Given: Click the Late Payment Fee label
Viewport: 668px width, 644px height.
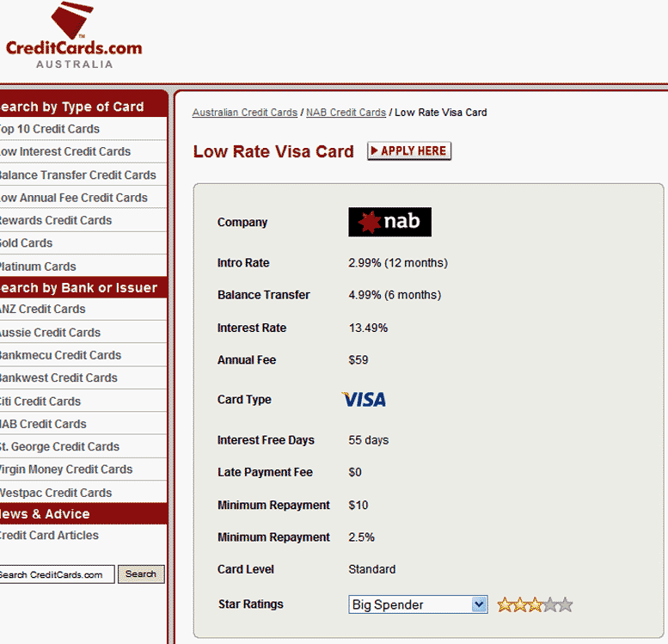Looking at the screenshot, I should 265,472.
